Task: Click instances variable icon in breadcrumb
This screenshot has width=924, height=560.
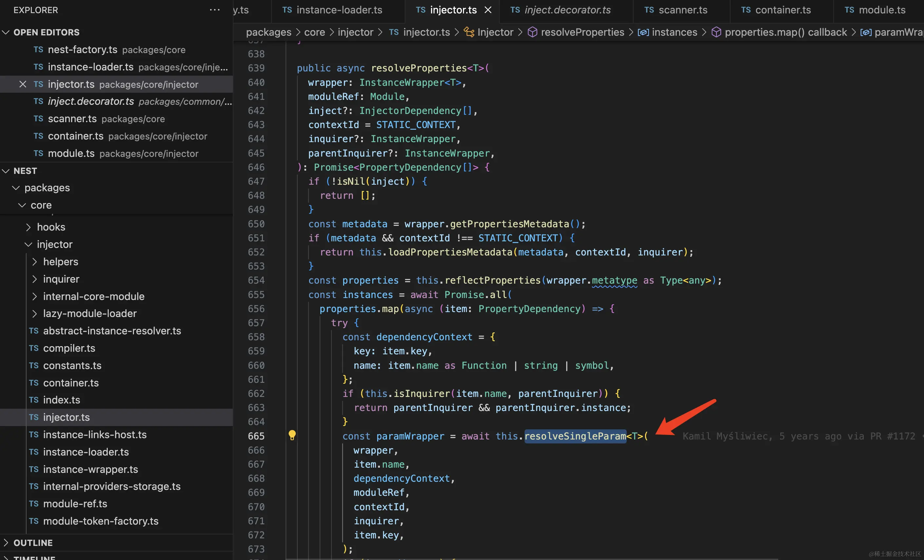Action: pyautogui.click(x=643, y=32)
